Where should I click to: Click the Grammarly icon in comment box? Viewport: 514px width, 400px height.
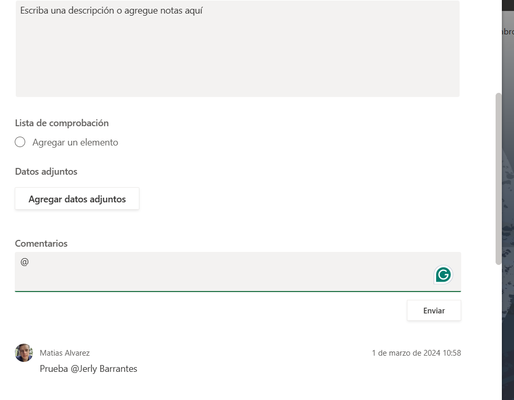(x=443, y=275)
